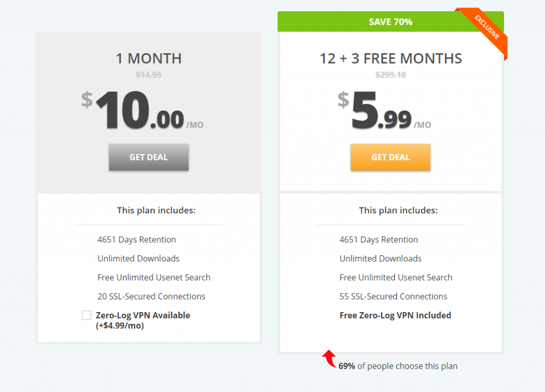Click the crossed-out $299.10 price
Screen dimensions: 545x392
coord(391,75)
